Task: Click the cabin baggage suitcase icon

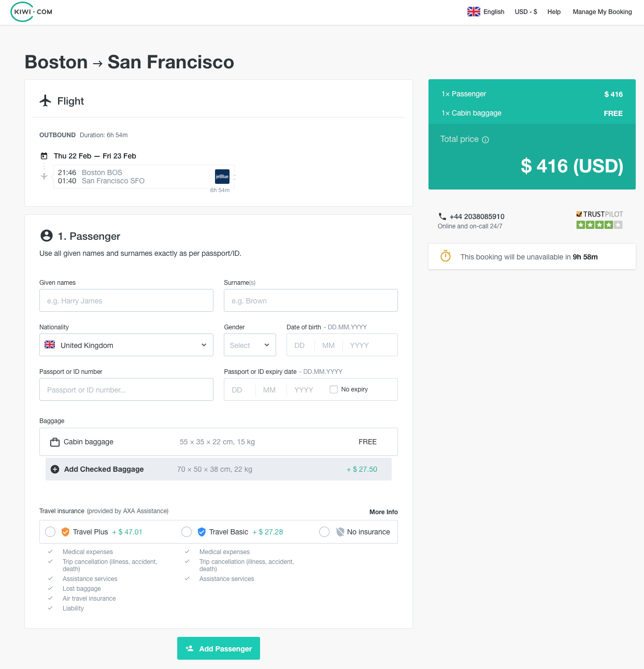Action: [55, 442]
